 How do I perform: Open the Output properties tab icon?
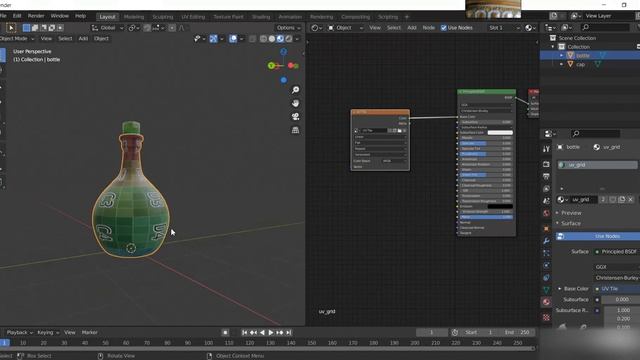point(546,176)
